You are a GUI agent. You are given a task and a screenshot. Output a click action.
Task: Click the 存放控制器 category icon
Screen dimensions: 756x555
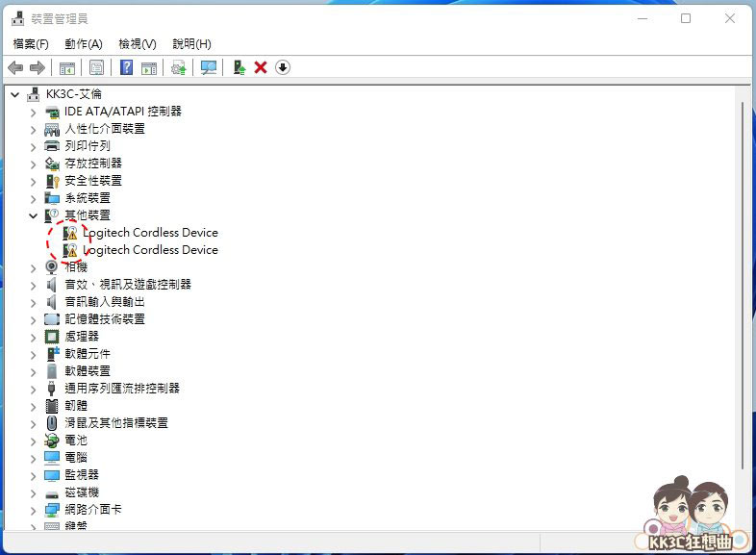[x=52, y=164]
